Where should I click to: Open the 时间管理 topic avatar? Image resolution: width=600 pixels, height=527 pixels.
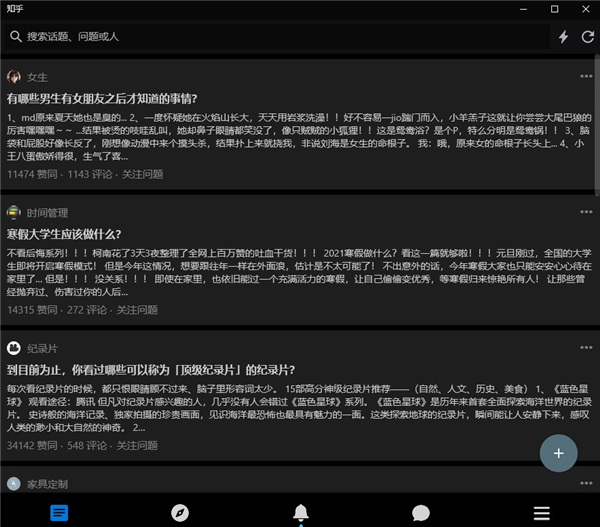click(14, 212)
